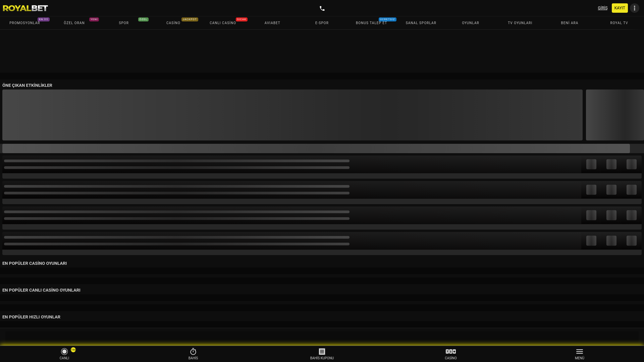Open the BAHİS KUPONU slip icon
The height and width of the screenshot is (362, 644).
pos(322,352)
